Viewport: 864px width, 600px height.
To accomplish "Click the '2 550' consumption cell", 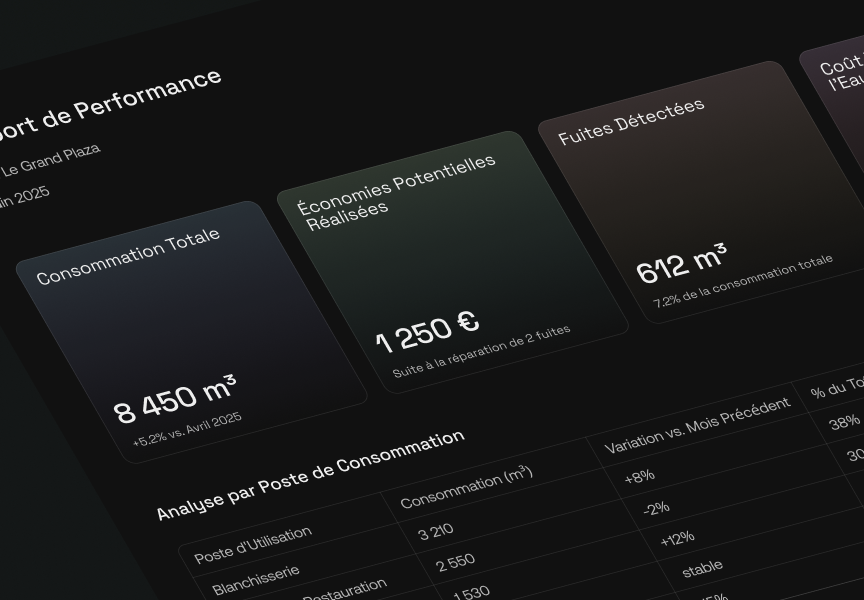I will click(x=455, y=563).
